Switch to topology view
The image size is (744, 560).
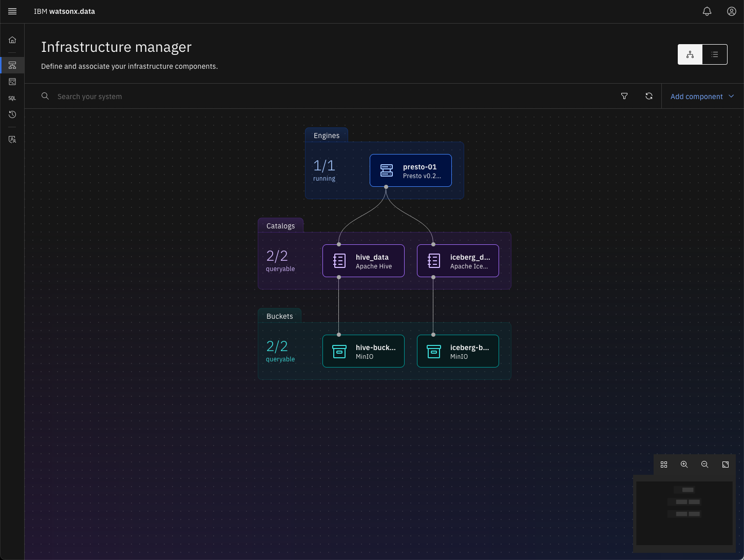click(690, 54)
